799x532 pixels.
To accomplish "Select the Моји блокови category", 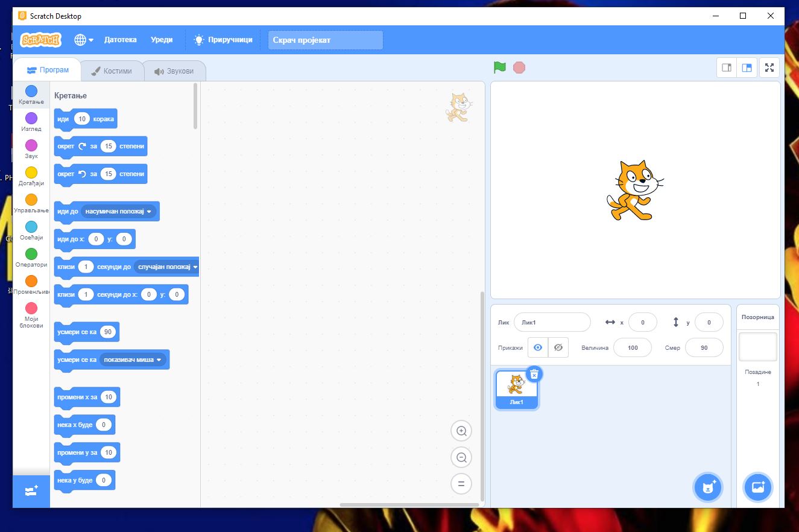I will [x=31, y=315].
